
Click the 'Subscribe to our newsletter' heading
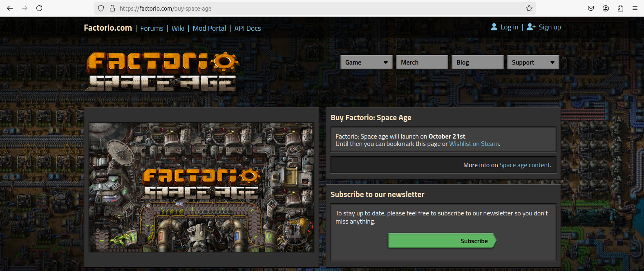(378, 195)
